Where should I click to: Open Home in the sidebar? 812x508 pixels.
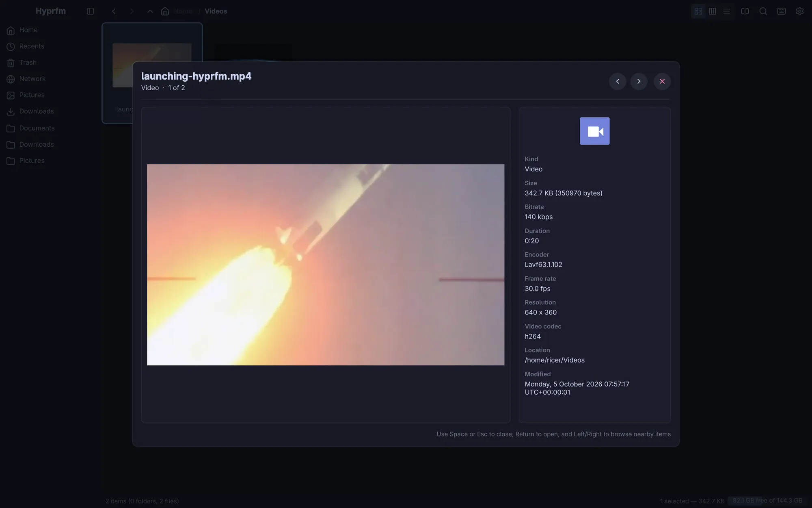point(50,30)
